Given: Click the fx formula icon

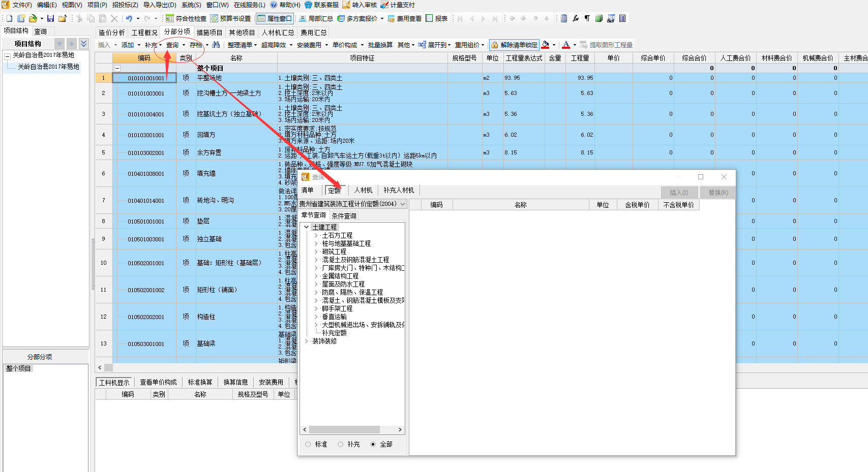Looking at the screenshot, I should [x=576, y=18].
